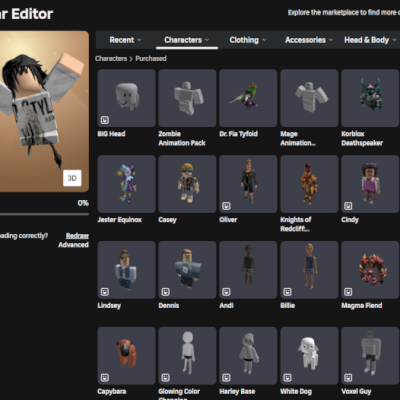
Task: Click the bundle icon on White Dog tile
Action: click(x=287, y=378)
